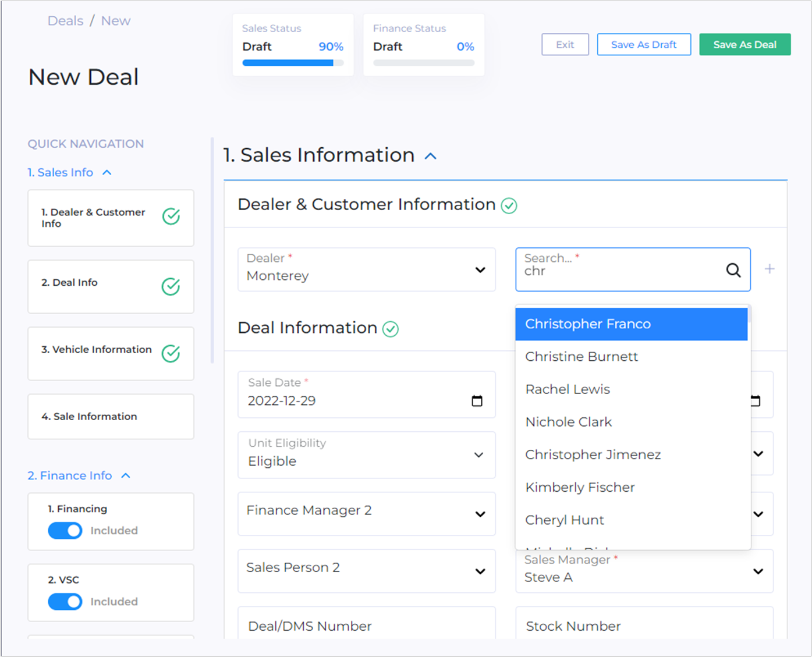
Task: Choose Christopher Jimenez in the results list
Action: click(x=593, y=454)
